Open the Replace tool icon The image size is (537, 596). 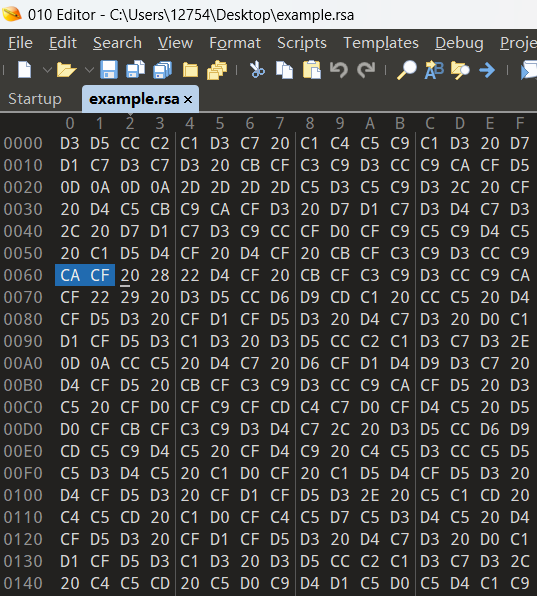click(x=434, y=70)
